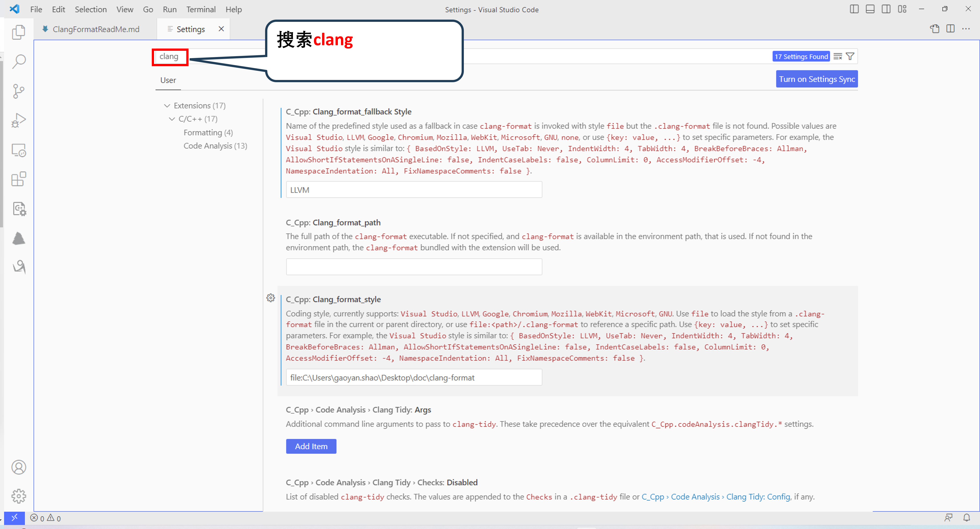Click Add Item under Clang Tidy Args

pyautogui.click(x=311, y=446)
